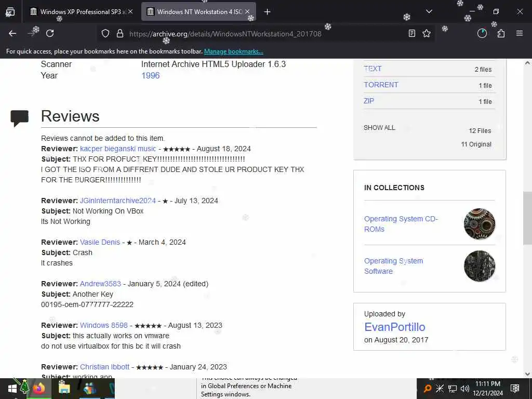
Task: Open reviewer Vasile Denis profile
Action: tap(100, 242)
